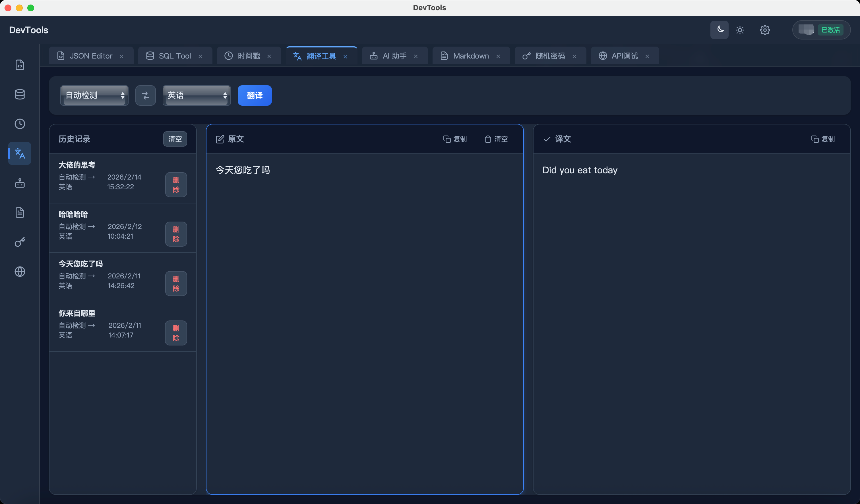860x504 pixels.
Task: Select the timestamp clock sidebar icon
Action: pos(20,124)
